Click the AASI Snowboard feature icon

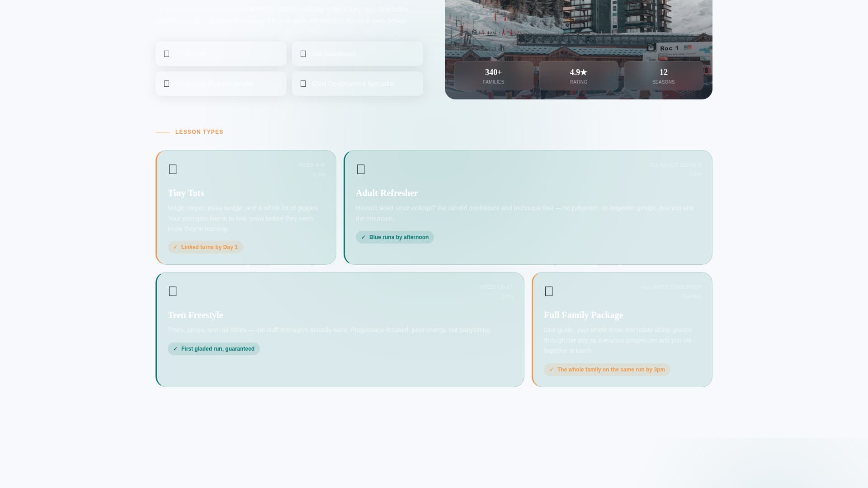303,53
